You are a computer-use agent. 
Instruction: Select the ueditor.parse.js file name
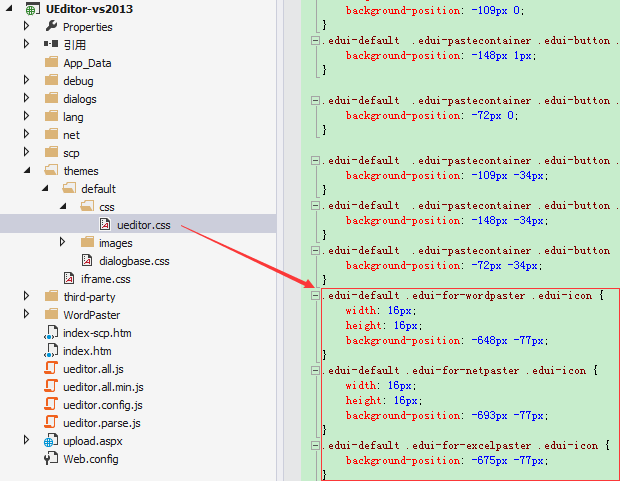(x=102, y=423)
